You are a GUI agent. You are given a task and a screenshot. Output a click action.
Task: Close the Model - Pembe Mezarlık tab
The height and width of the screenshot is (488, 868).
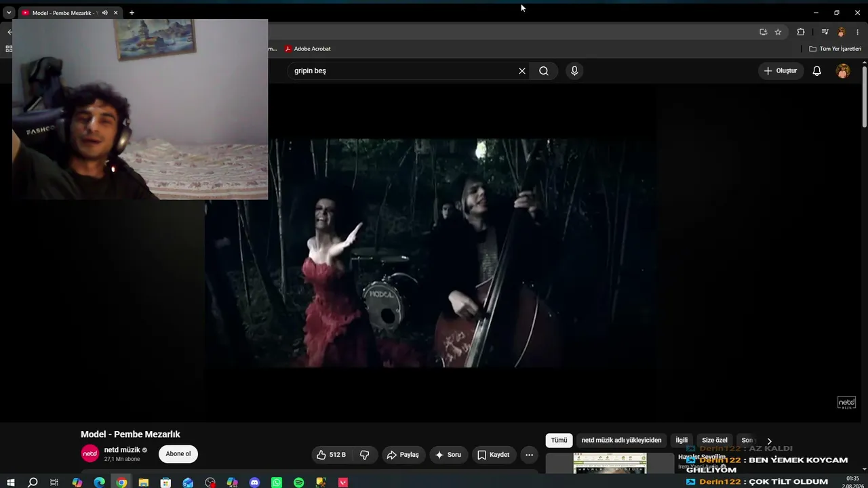click(x=115, y=13)
